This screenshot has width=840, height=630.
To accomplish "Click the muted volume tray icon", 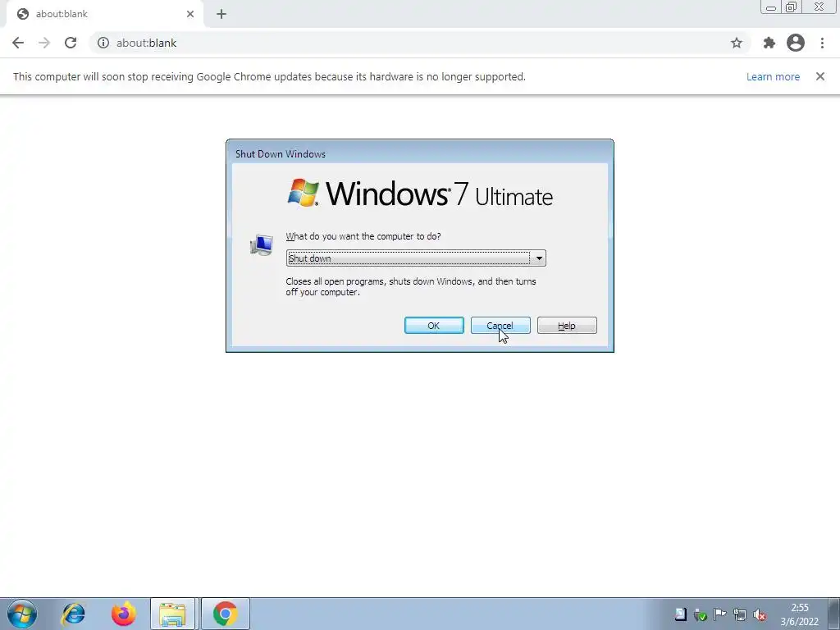I will click(x=759, y=614).
